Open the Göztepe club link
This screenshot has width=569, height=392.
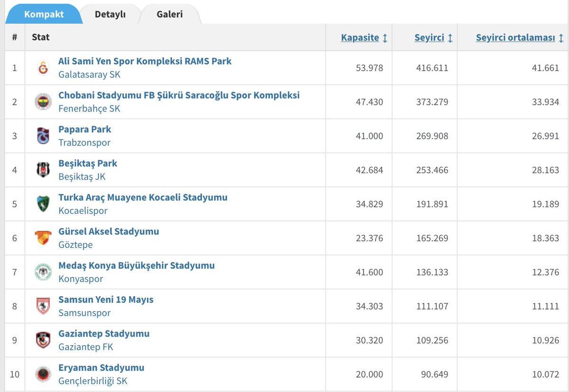(75, 245)
